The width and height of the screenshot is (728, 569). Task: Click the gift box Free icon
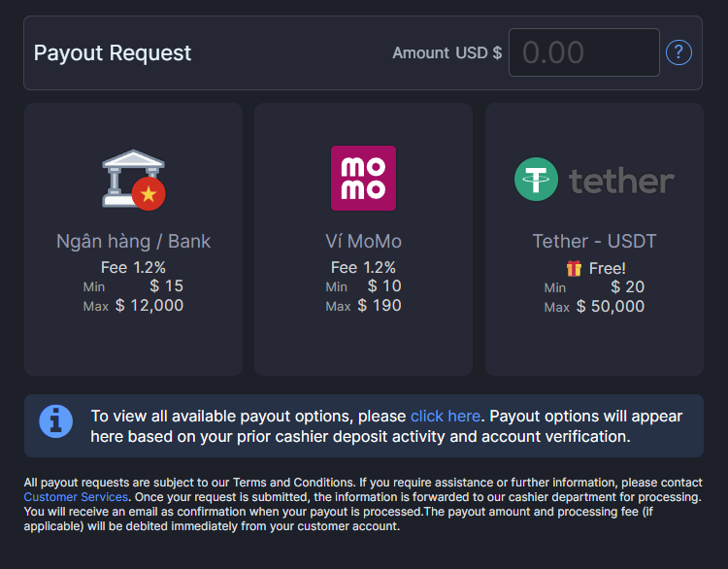574,268
